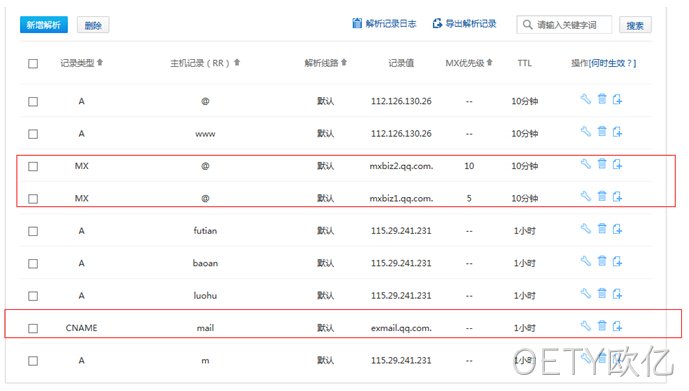Click host record futian
689x391 pixels.
point(205,231)
